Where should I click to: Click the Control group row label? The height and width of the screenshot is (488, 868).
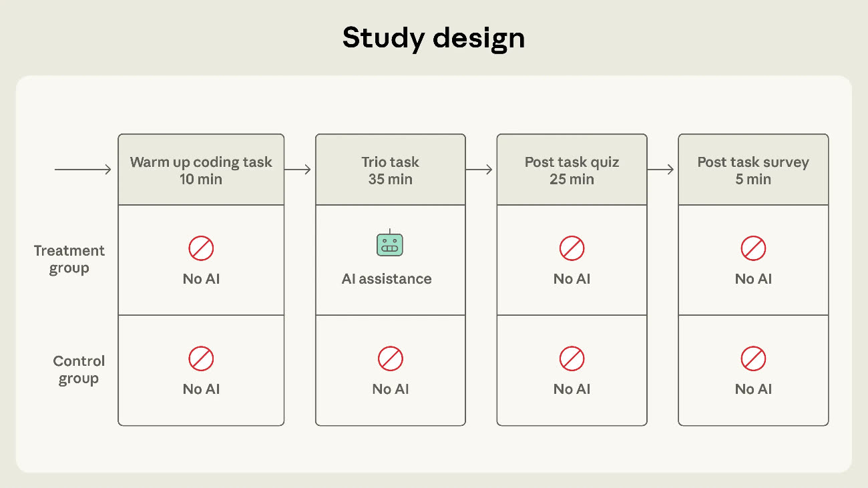tap(79, 370)
